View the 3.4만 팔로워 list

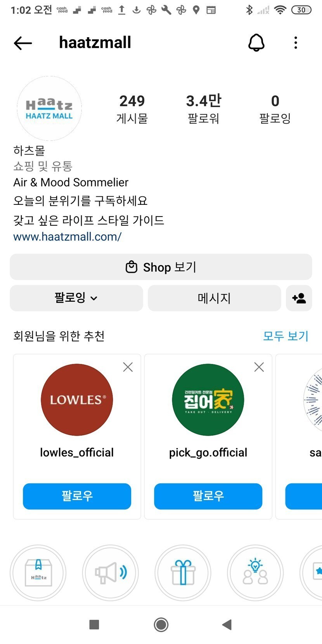(x=204, y=109)
